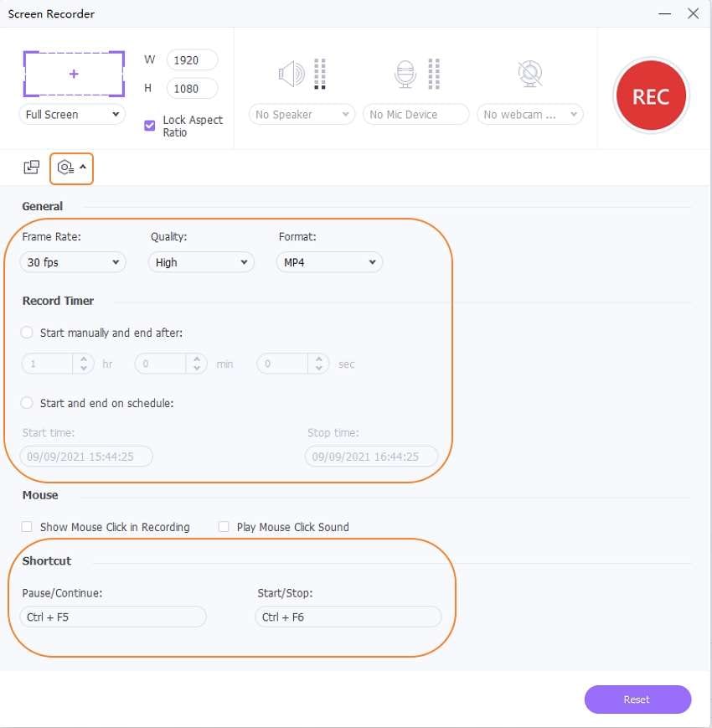Click the speaker audio icon
712x728 pixels.
pyautogui.click(x=292, y=75)
